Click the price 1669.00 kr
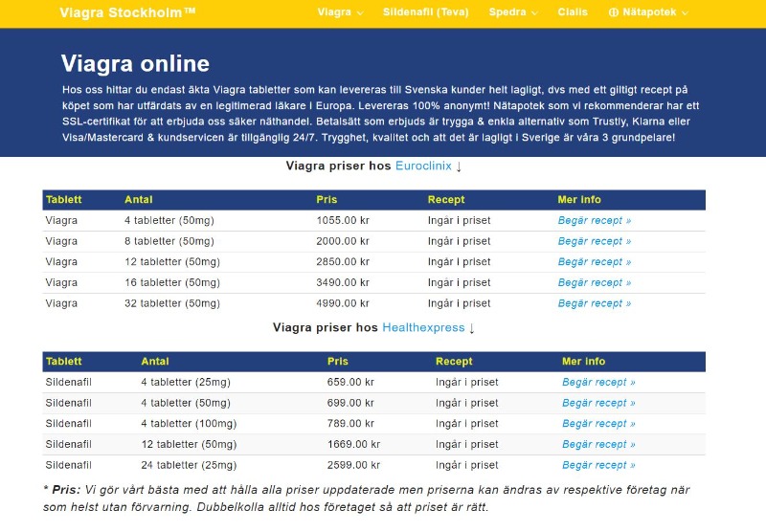 [353, 445]
